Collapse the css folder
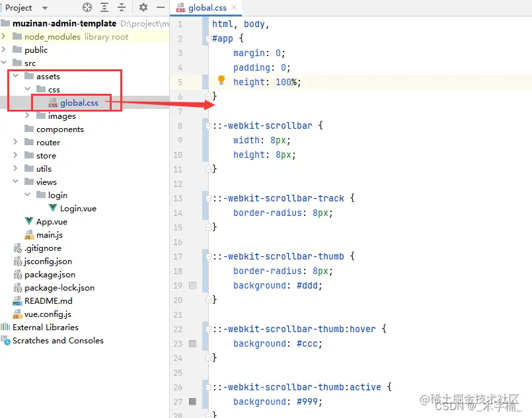 point(28,89)
